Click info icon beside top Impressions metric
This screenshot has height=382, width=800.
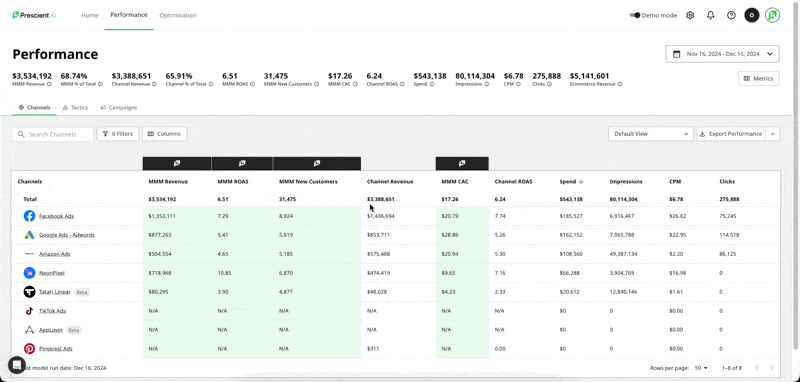488,84
